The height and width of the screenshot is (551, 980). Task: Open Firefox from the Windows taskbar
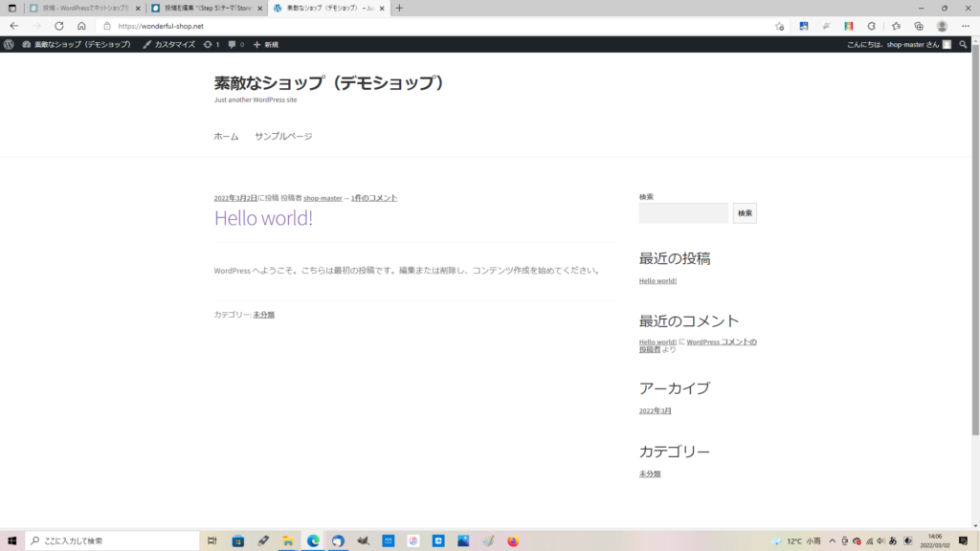[x=513, y=540]
